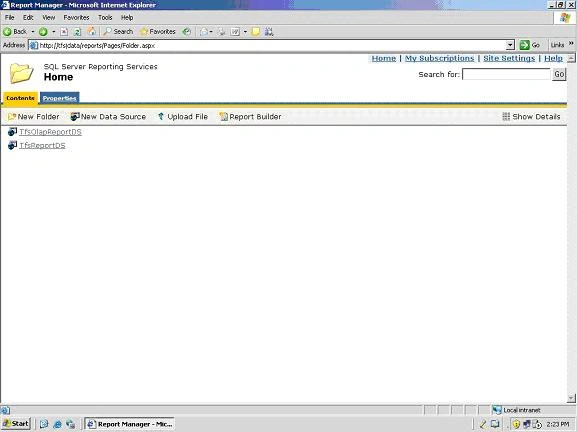Click the TfsReportDS data source icon
The height and width of the screenshot is (432, 577).
click(x=12, y=145)
